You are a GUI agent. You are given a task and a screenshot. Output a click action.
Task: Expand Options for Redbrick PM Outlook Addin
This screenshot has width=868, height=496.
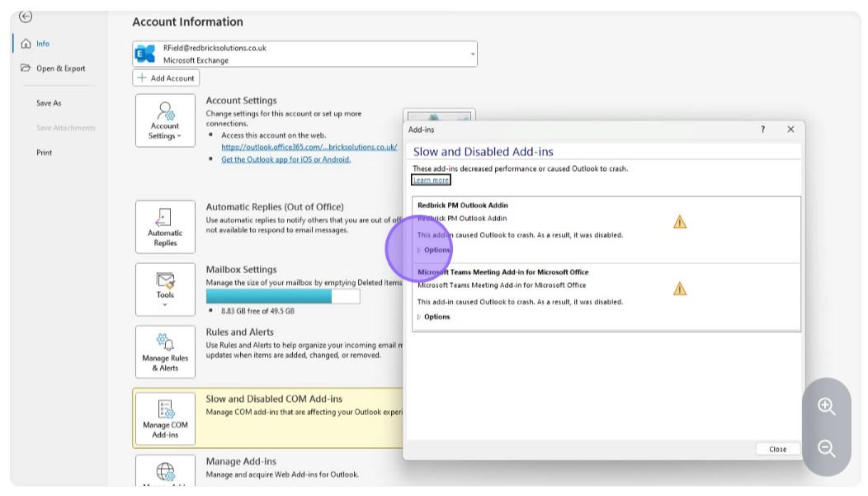(436, 250)
